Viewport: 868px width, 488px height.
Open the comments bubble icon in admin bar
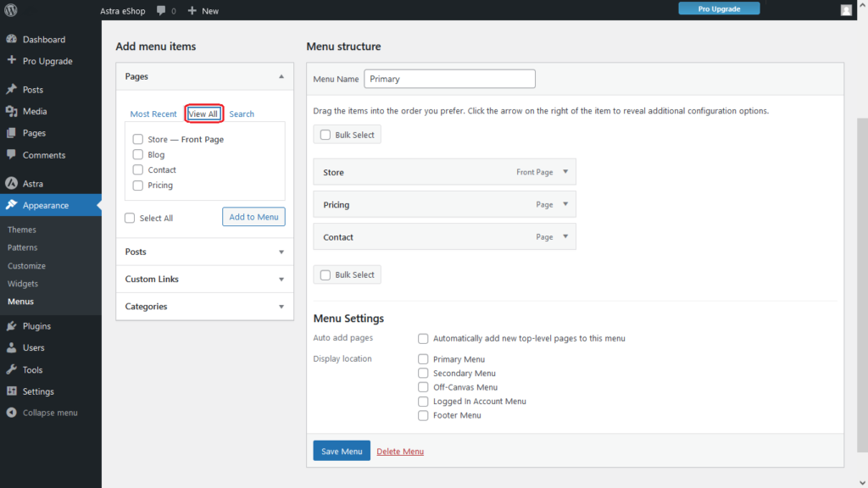(x=161, y=10)
